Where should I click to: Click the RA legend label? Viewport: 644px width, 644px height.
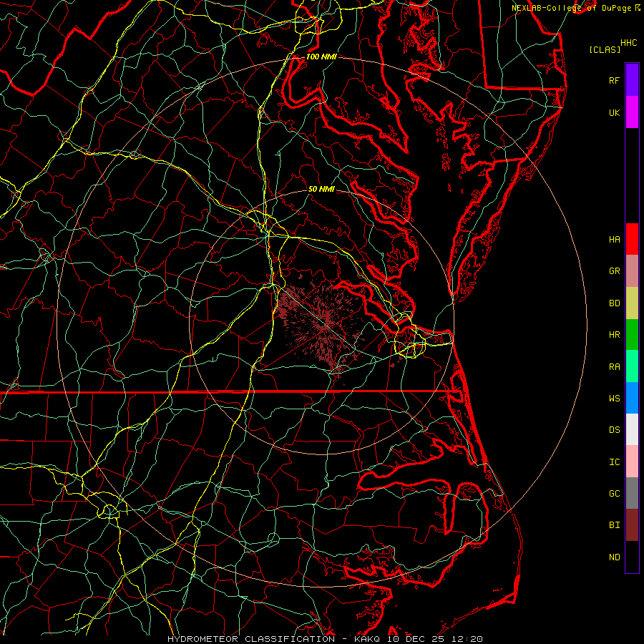614,367
